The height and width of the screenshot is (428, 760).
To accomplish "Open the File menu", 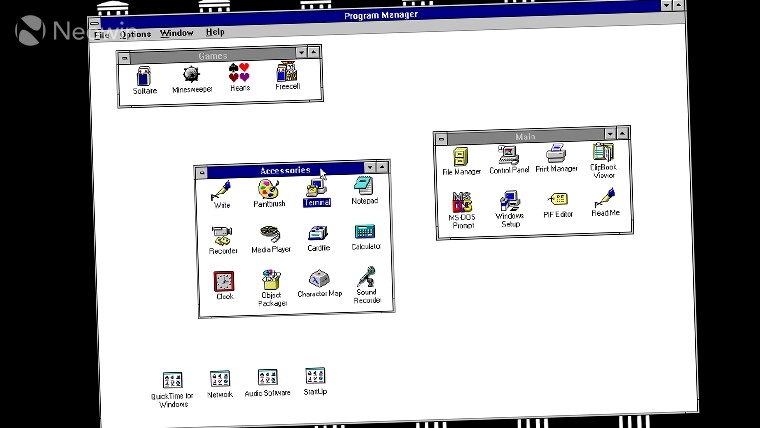I will pyautogui.click(x=101, y=35).
